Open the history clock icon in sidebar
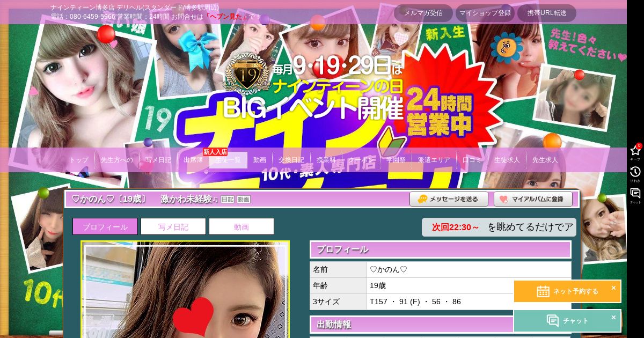644x338 pixels. point(635,174)
